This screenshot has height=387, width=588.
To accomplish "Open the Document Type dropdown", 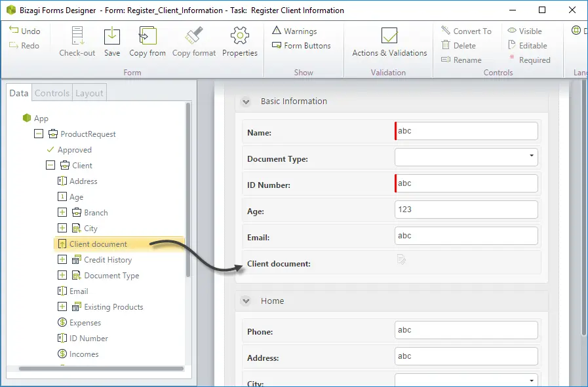I will 466,157.
